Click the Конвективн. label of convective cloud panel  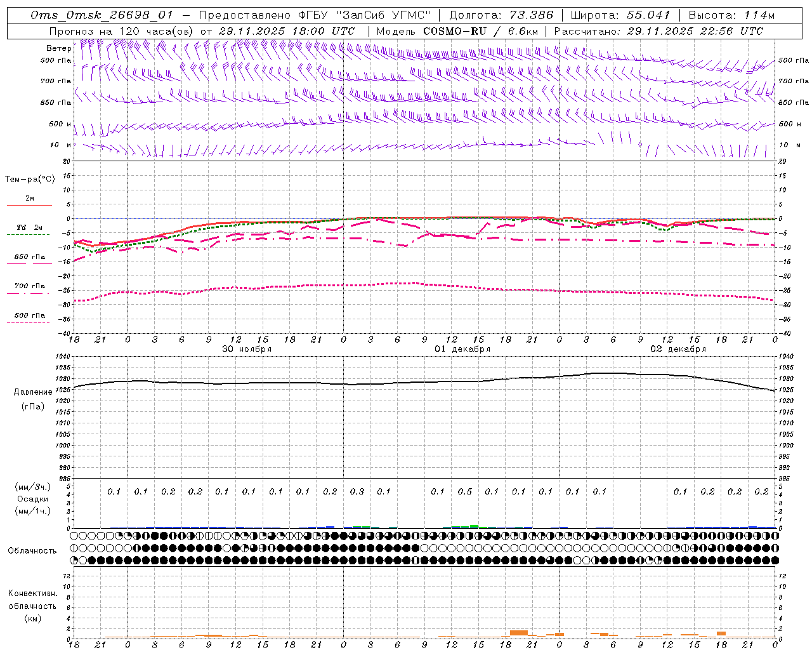click(x=33, y=594)
